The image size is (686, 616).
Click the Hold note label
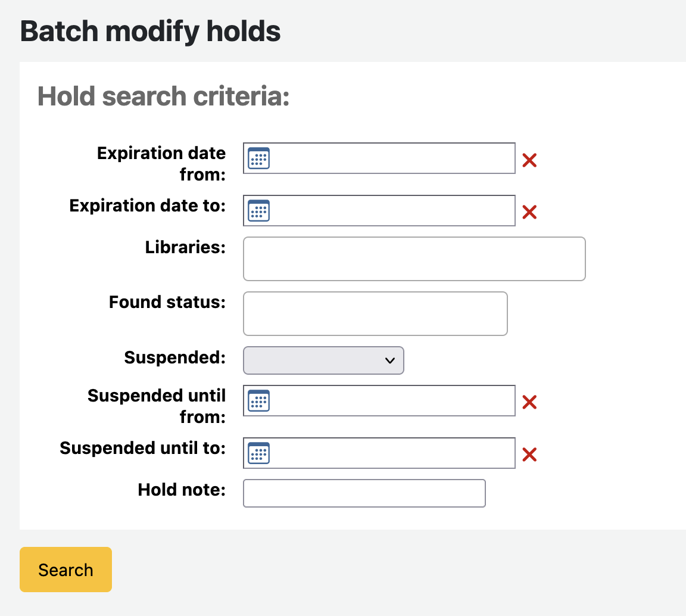coord(182,490)
